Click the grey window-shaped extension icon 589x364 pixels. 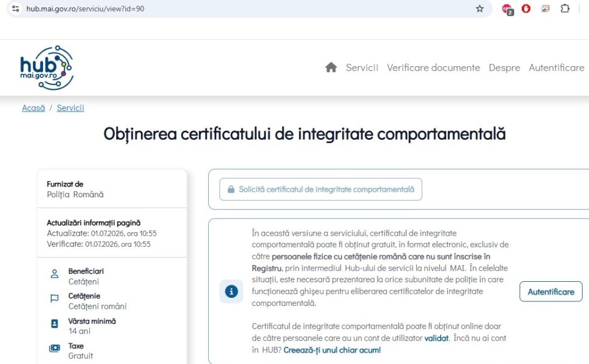[545, 8]
